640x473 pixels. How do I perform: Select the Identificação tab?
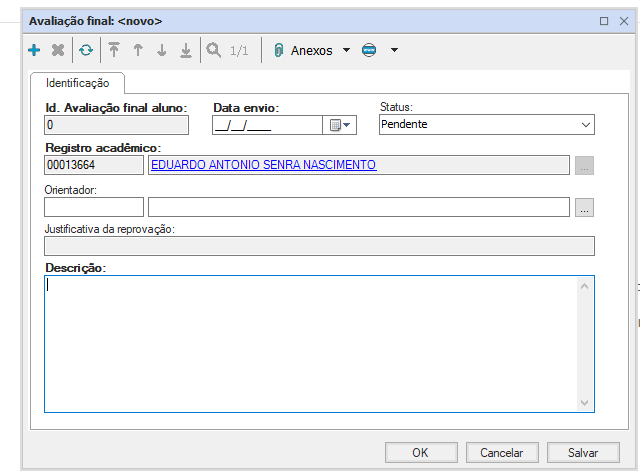click(x=78, y=83)
